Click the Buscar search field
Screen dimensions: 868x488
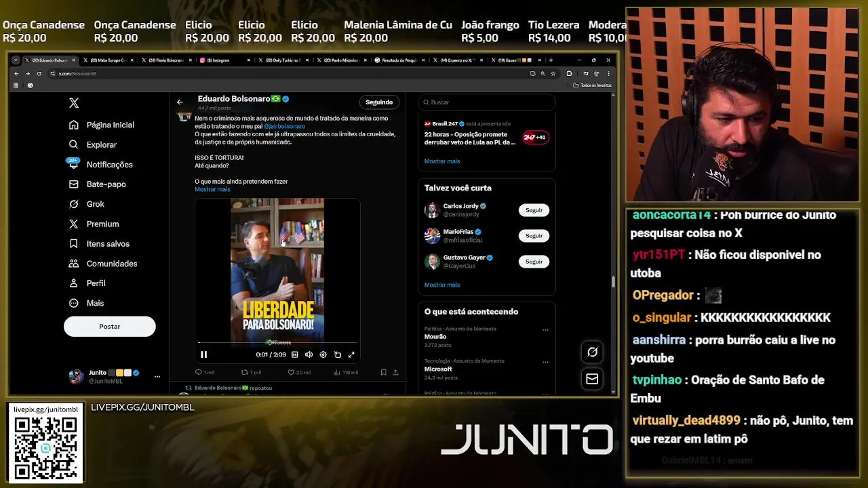click(x=487, y=102)
